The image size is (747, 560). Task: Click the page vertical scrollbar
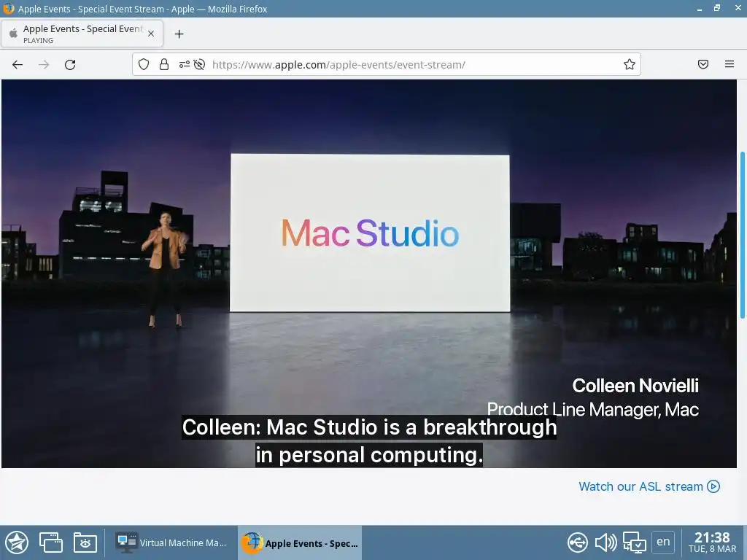coord(742,236)
